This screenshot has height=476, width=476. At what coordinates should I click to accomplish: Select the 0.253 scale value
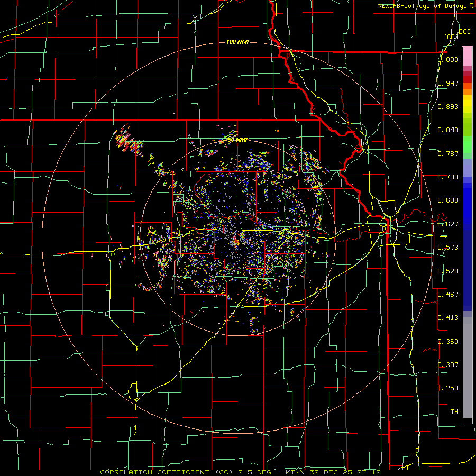click(448, 388)
